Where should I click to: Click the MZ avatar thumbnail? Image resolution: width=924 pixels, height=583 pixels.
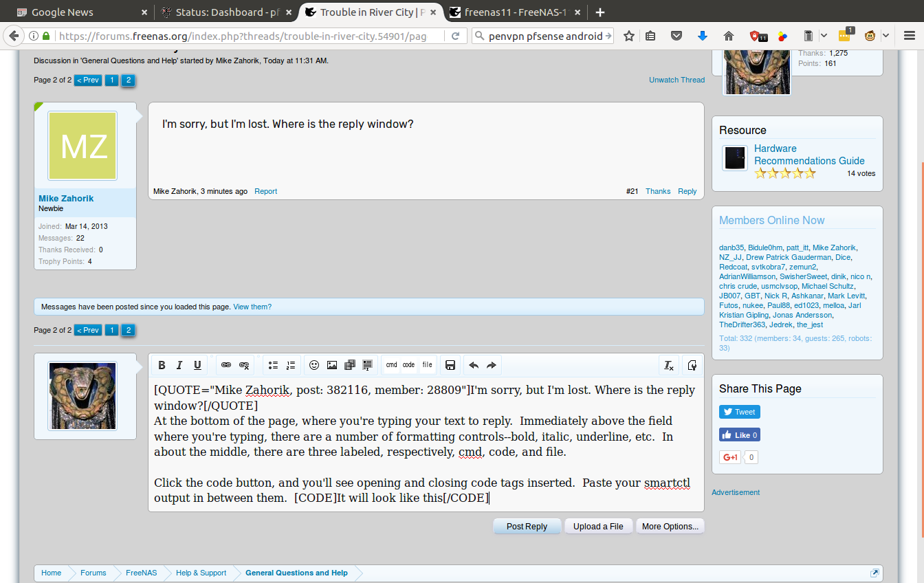click(82, 146)
